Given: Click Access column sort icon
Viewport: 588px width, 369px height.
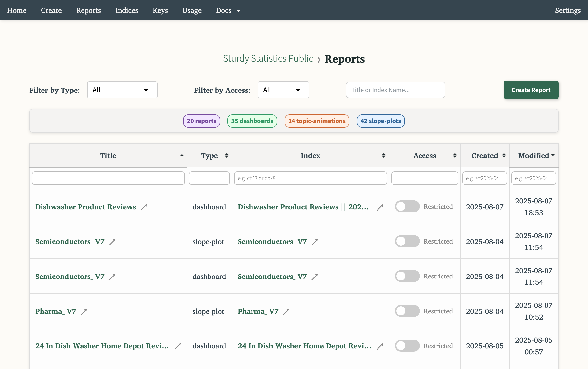Looking at the screenshot, I should [455, 156].
